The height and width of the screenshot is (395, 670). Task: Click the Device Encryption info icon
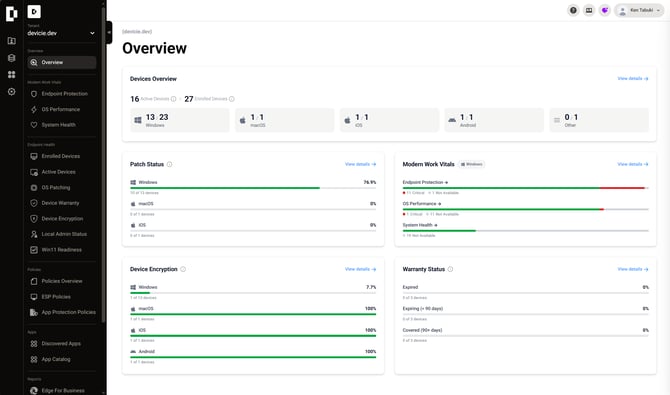pyautogui.click(x=183, y=269)
